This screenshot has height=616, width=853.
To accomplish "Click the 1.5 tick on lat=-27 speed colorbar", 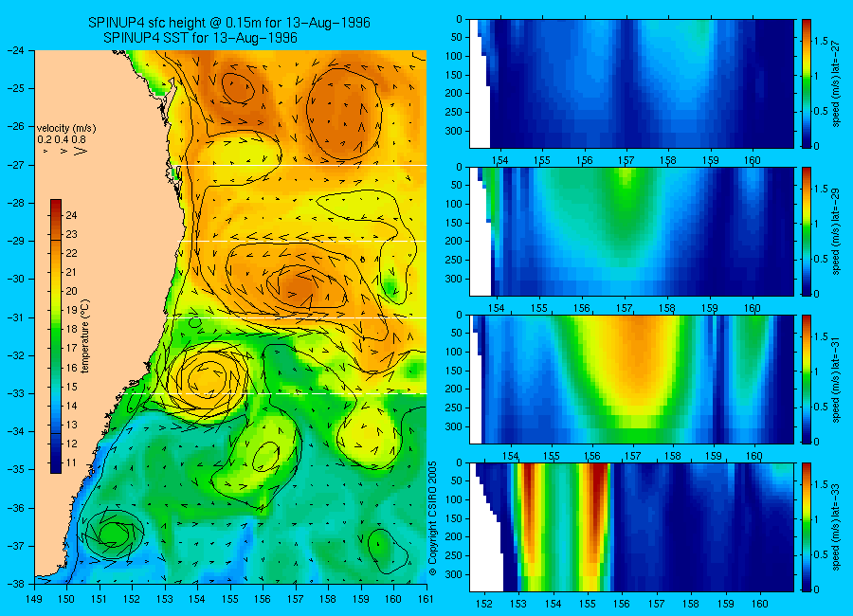I will tap(822, 41).
